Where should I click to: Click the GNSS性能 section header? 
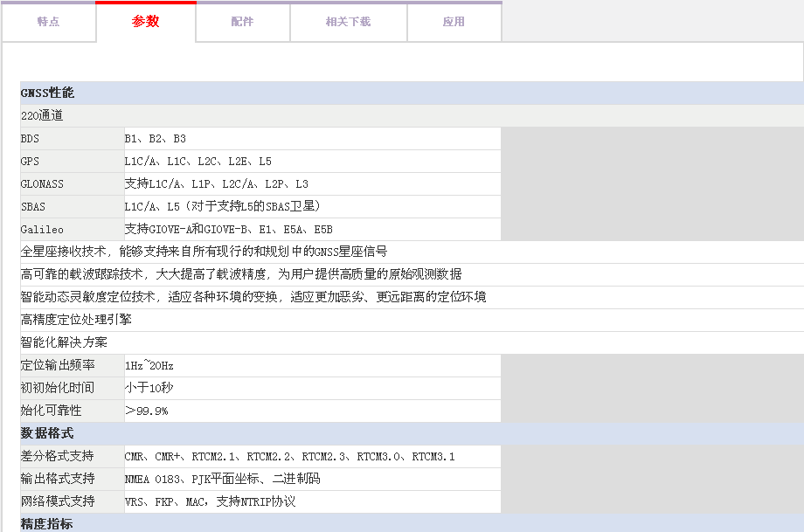pos(48,93)
